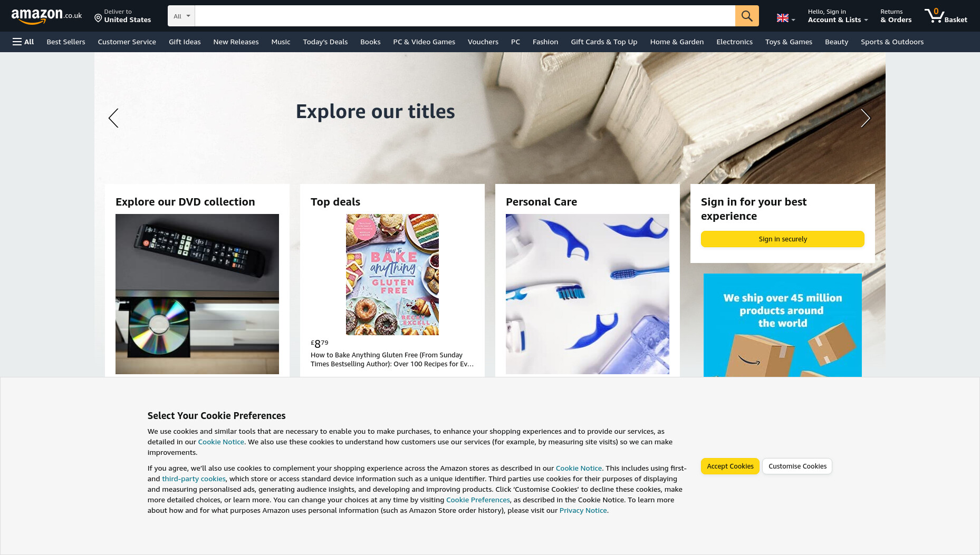Click the orange search magnifier button
980x555 pixels.
(747, 16)
